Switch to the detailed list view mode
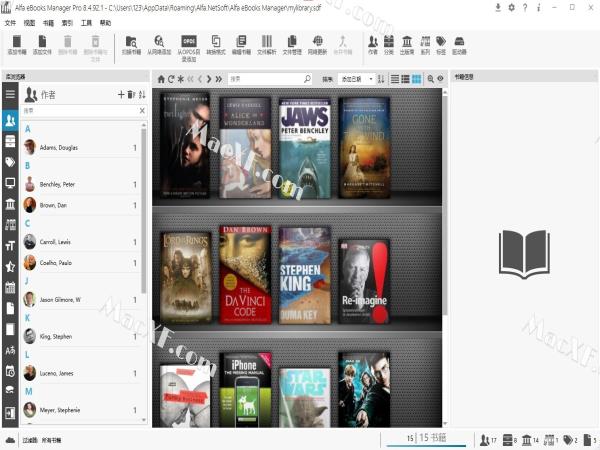The image size is (600, 450). pyautogui.click(x=405, y=79)
